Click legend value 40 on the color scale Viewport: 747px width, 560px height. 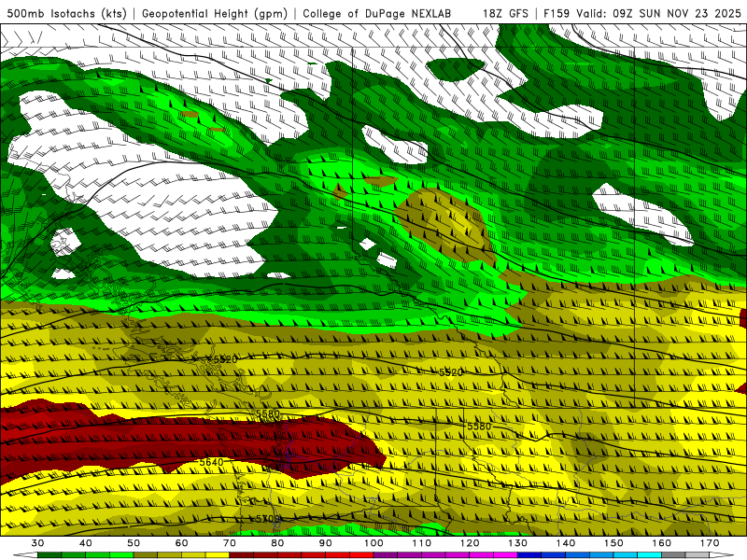[x=85, y=543]
